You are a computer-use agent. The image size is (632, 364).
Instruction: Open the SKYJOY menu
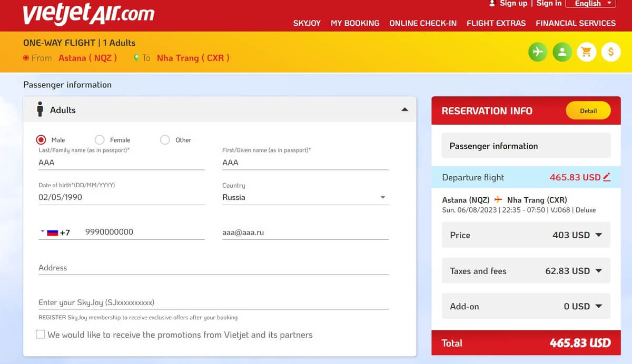click(307, 23)
